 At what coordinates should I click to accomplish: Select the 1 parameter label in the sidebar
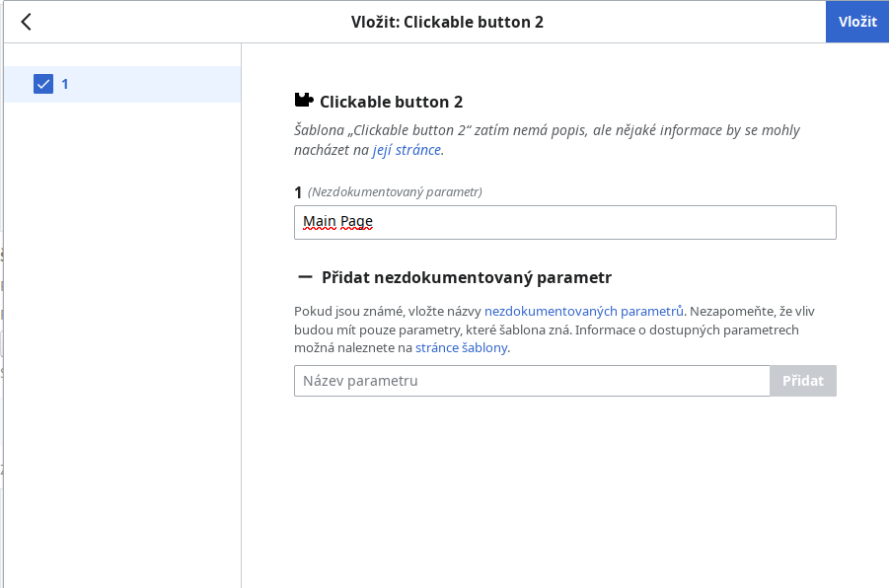pos(65,84)
